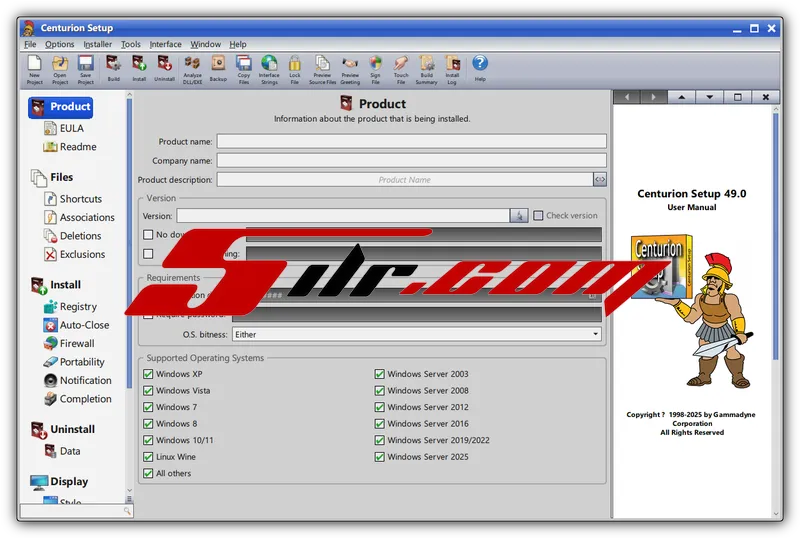Uncheck the Windows 10/11 checkbox

pyautogui.click(x=148, y=440)
